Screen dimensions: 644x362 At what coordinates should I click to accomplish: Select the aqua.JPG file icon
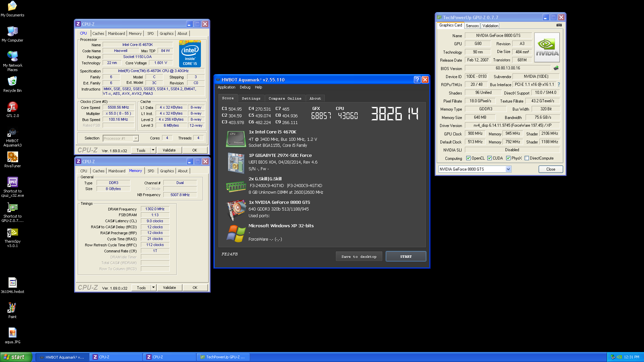(x=12, y=336)
